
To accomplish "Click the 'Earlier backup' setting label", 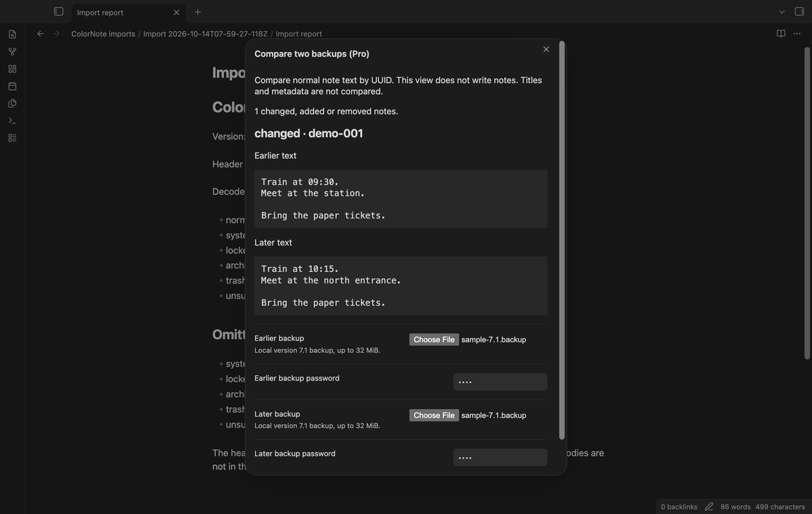I will coord(279,338).
